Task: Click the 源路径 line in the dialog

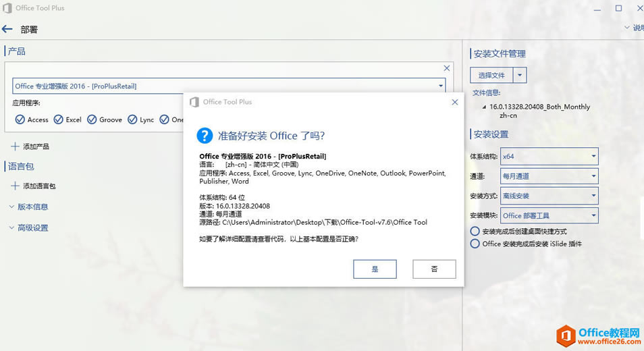Action: (x=313, y=222)
